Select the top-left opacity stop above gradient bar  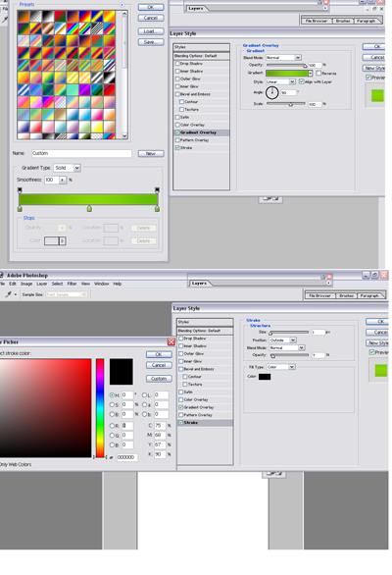click(20, 190)
